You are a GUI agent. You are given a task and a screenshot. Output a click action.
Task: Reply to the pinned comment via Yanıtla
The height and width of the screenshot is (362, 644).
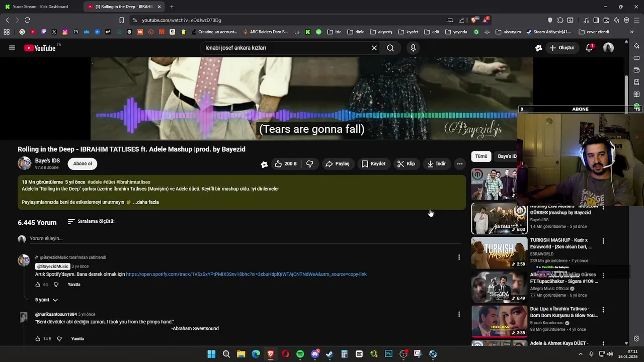(x=74, y=285)
